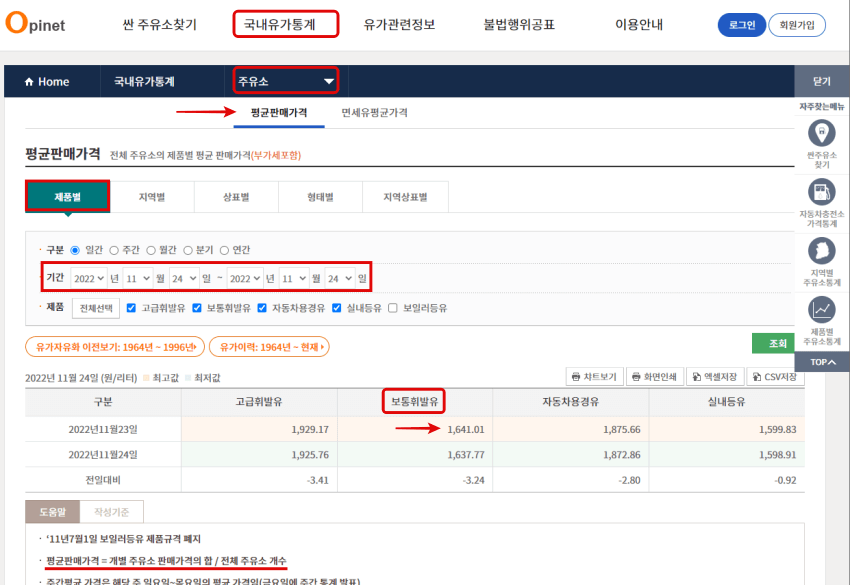850x585 pixels.
Task: Uncheck the 고급휘발유 checkbox
Action: (131, 308)
